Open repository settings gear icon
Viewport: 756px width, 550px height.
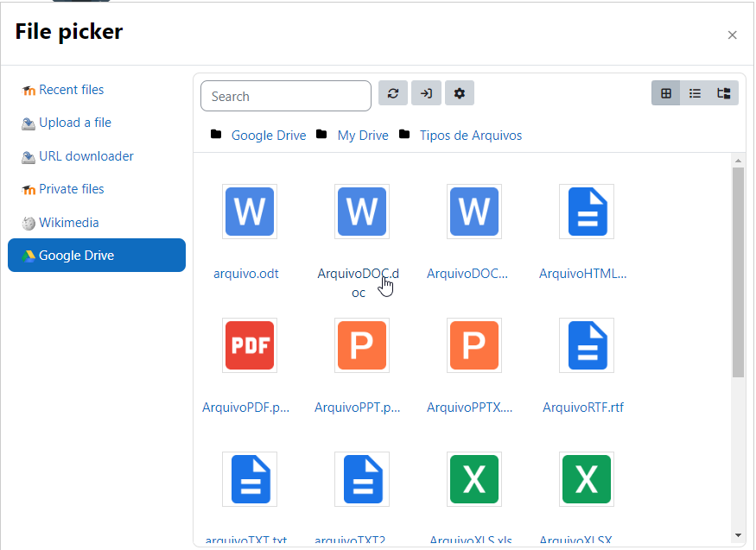(460, 93)
